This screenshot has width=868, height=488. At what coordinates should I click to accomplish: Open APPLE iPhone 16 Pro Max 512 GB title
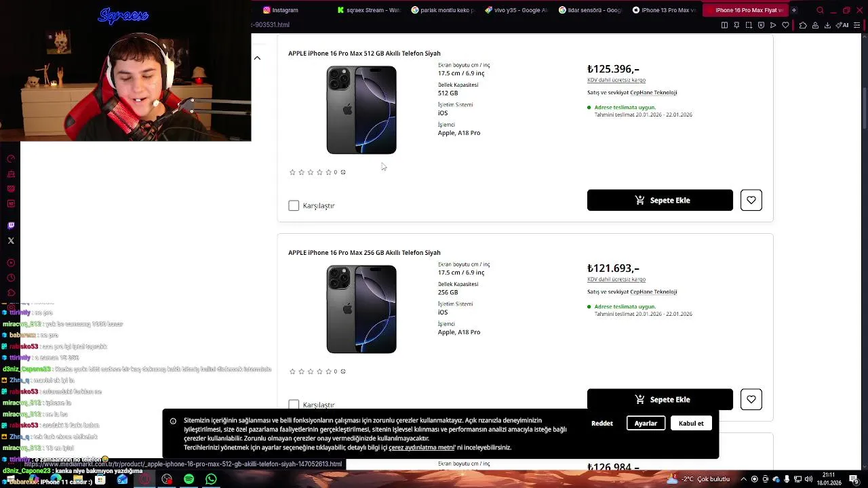(364, 53)
